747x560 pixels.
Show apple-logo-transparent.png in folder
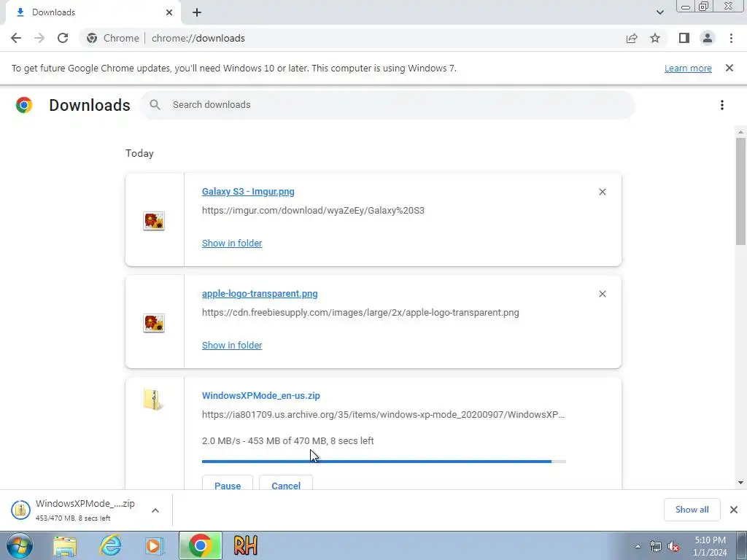coord(232,345)
